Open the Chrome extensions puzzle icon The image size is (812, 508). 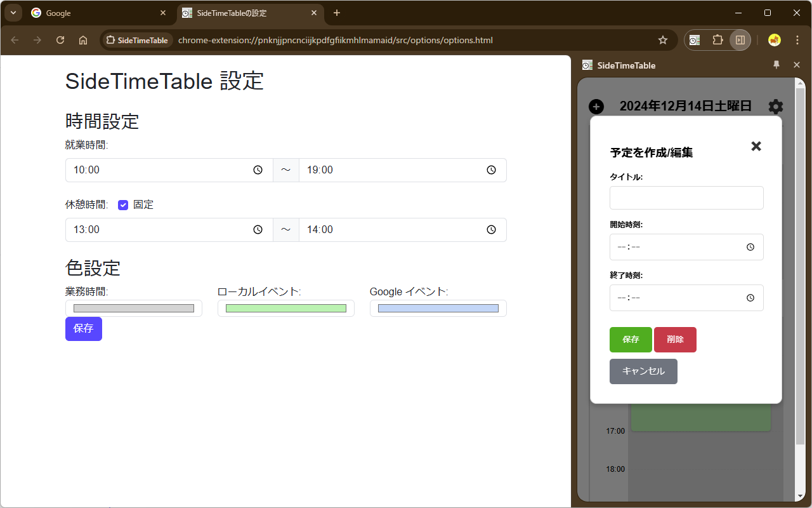tap(717, 39)
